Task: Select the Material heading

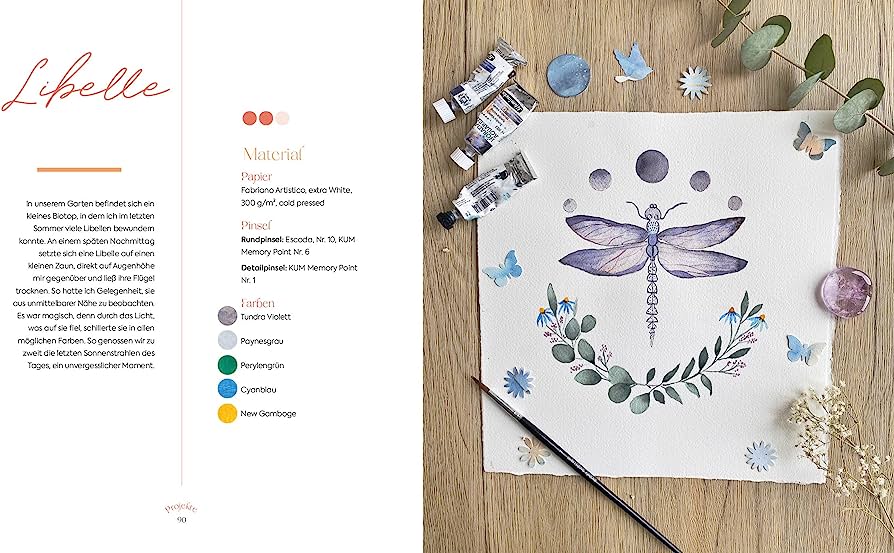Action: 273,153
